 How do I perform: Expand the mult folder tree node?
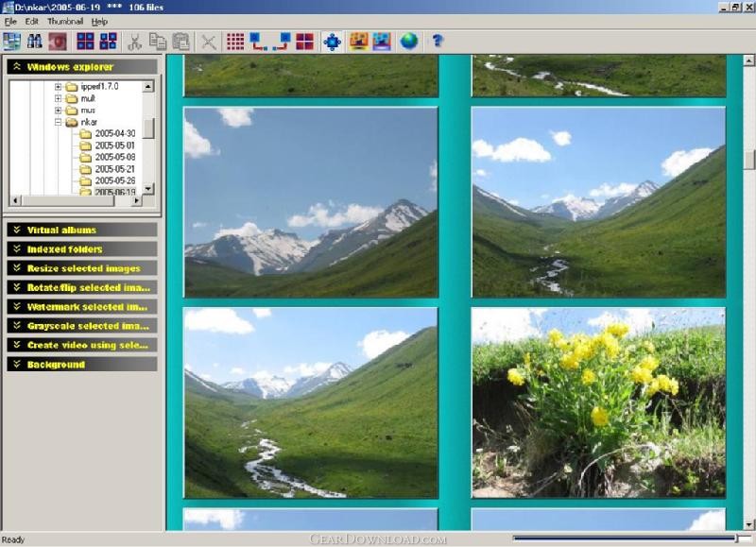pos(58,98)
